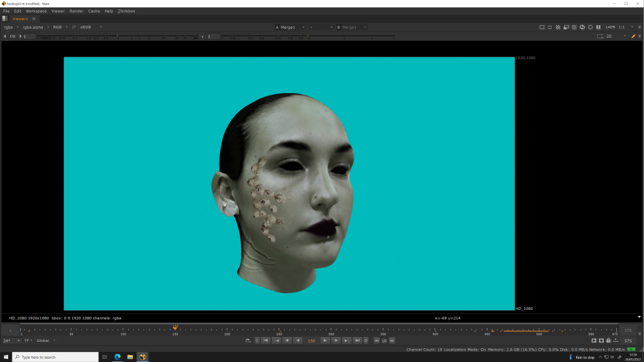644x362 pixels.
Task: Open the Global frame range dropdown
Action: point(46,341)
